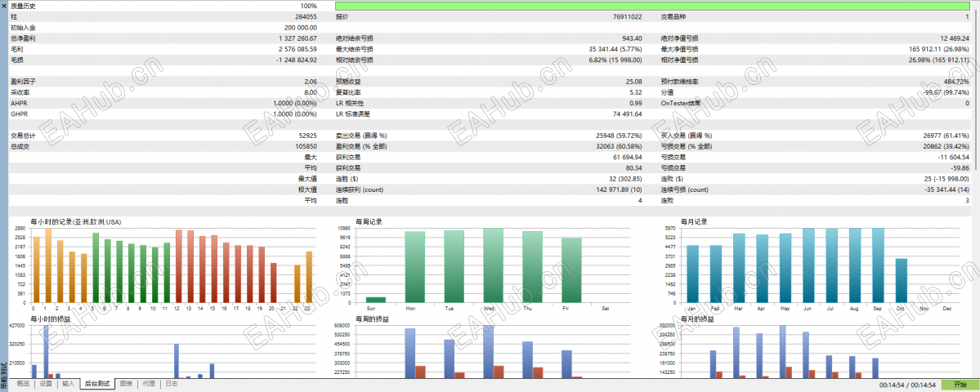Screen dimensions: 980x392
Task: Switch to the 概览 tab
Action: [x=23, y=384]
